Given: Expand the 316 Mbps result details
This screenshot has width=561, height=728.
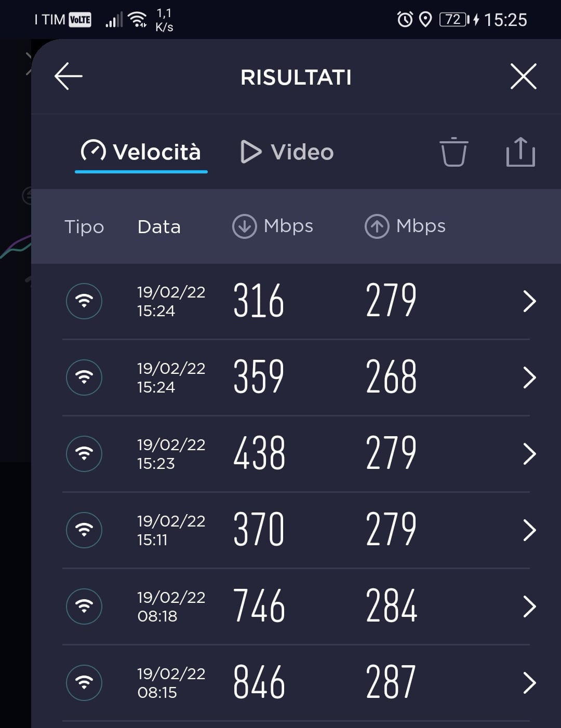Looking at the screenshot, I should point(529,301).
